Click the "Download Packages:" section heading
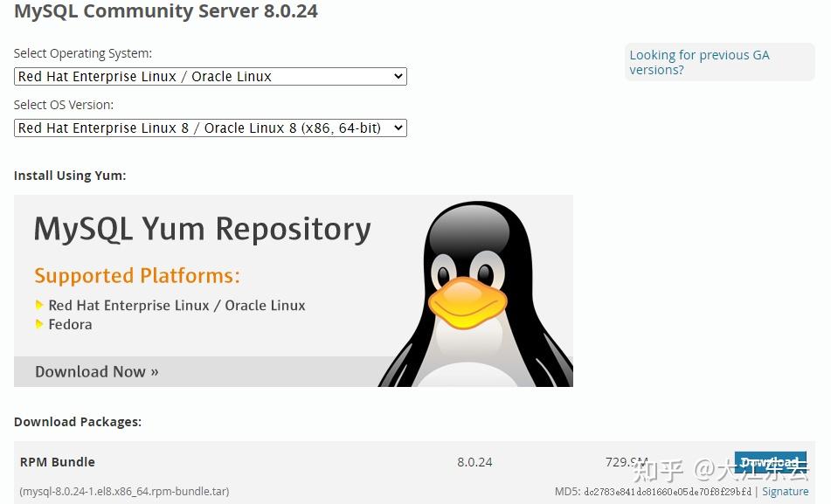The height and width of the screenshot is (504, 831). [x=77, y=422]
